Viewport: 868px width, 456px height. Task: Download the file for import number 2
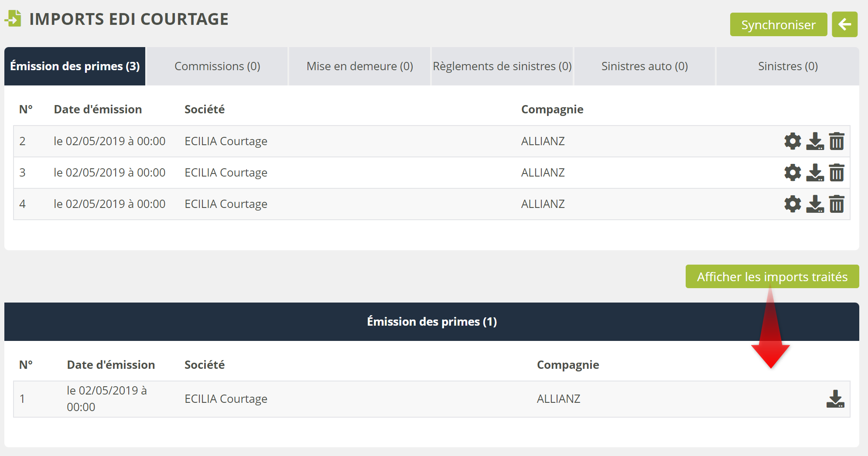pos(815,141)
